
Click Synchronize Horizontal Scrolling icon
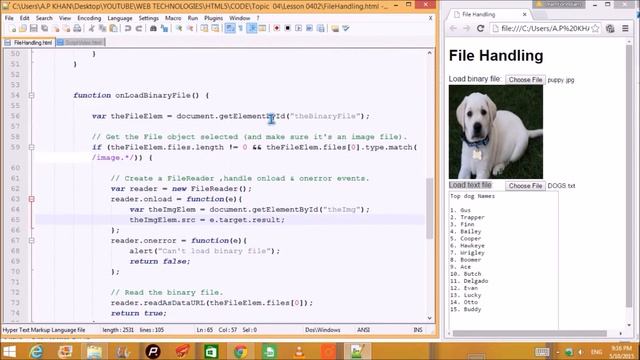point(215,28)
